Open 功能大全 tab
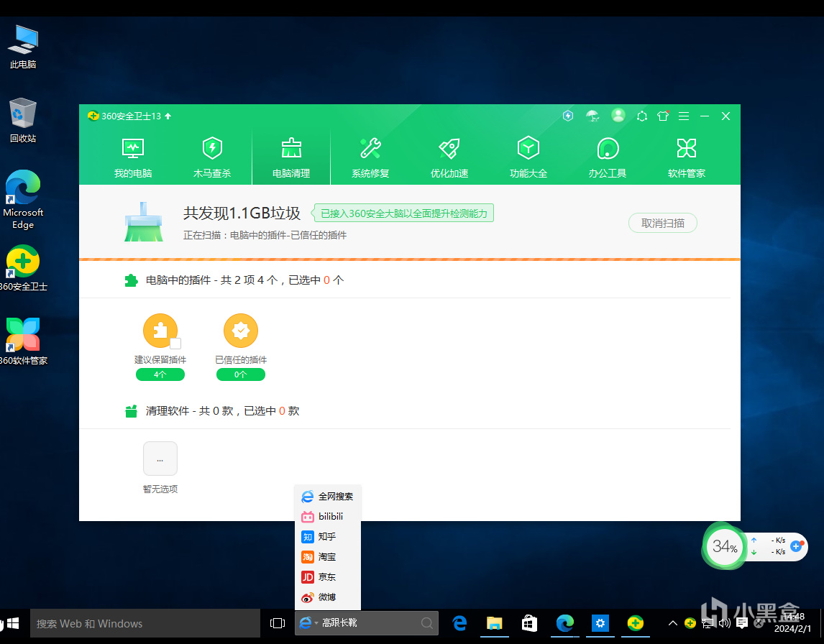Image resolution: width=824 pixels, height=644 pixels. (528, 157)
